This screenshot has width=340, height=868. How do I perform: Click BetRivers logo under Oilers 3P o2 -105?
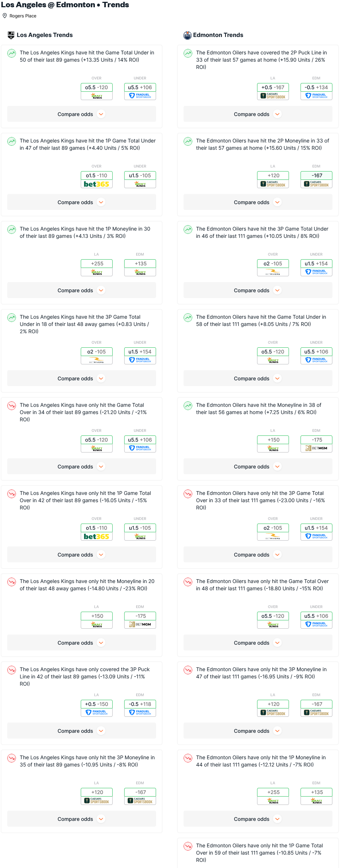(x=273, y=272)
